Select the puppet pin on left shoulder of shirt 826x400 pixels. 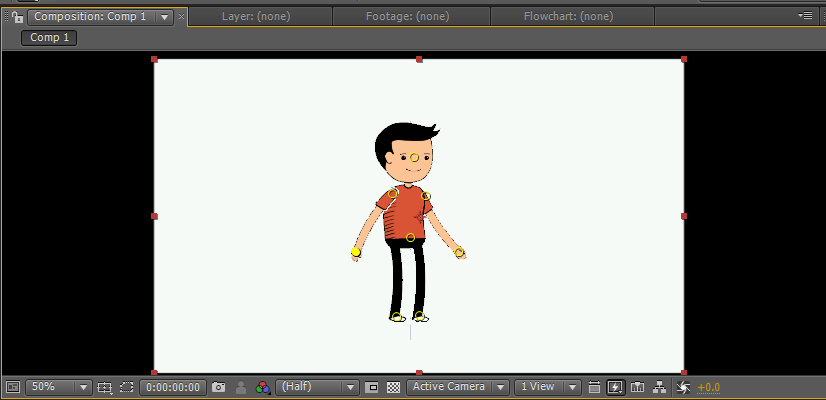pyautogui.click(x=392, y=194)
